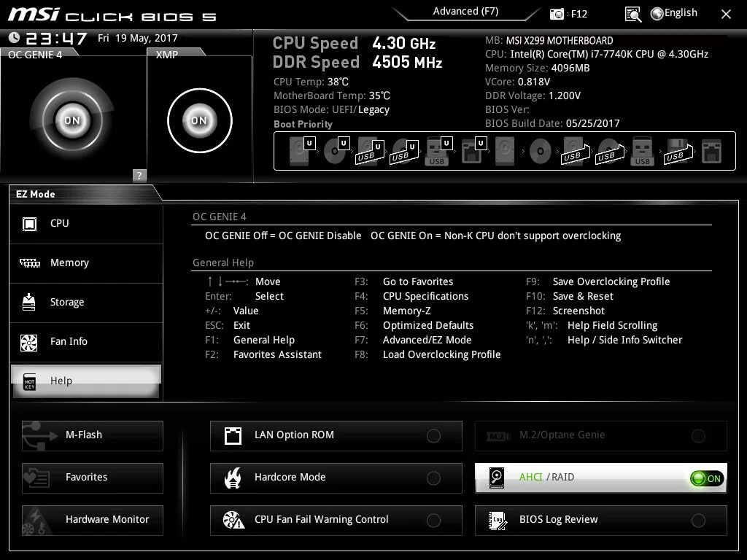
Task: Select the UEFI USB CD/DVD boot icon
Action: pos(404,150)
